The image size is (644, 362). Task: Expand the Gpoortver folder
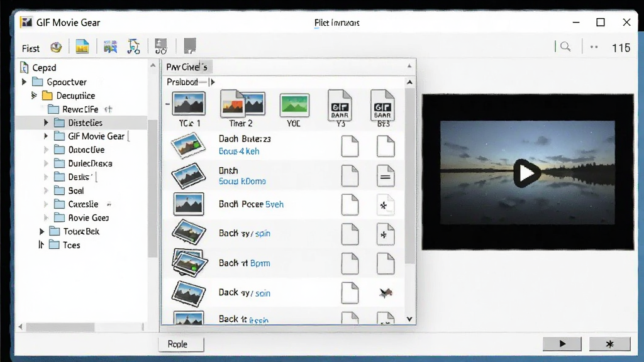coord(25,82)
